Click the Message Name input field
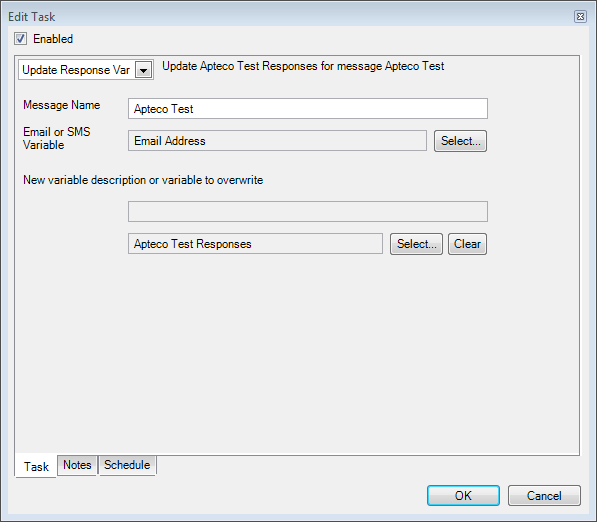This screenshot has height=522, width=597. 308,109
